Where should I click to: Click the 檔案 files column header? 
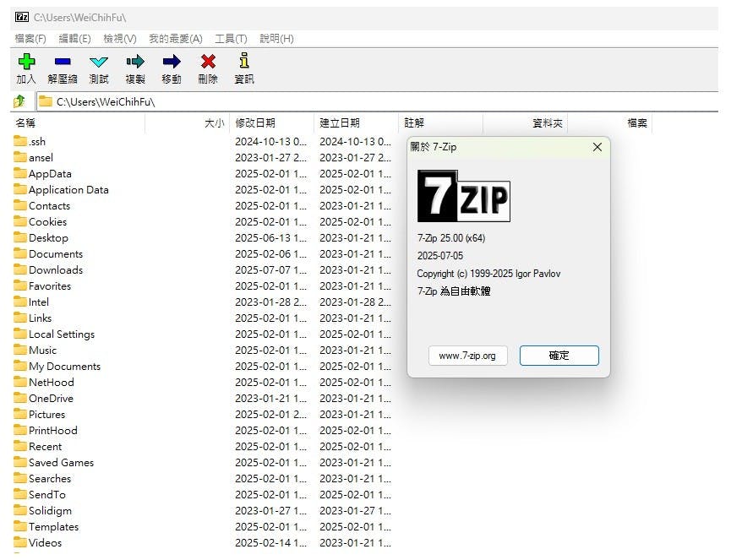[609, 123]
